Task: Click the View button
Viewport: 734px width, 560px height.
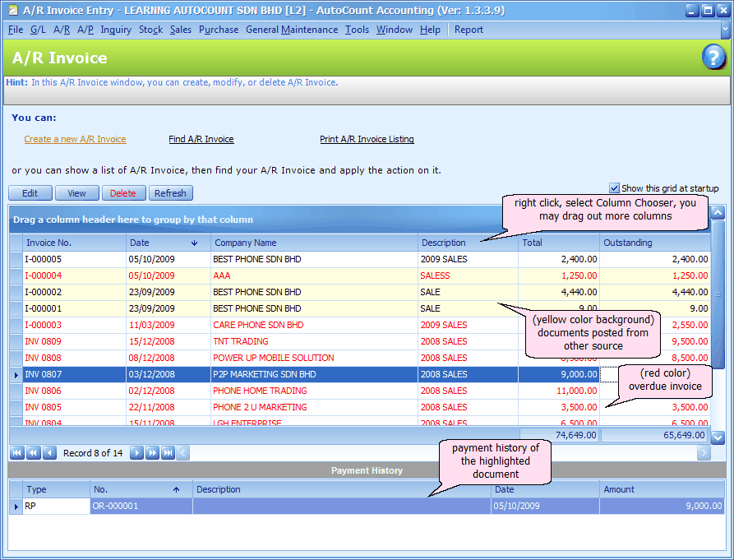Action: [x=76, y=193]
